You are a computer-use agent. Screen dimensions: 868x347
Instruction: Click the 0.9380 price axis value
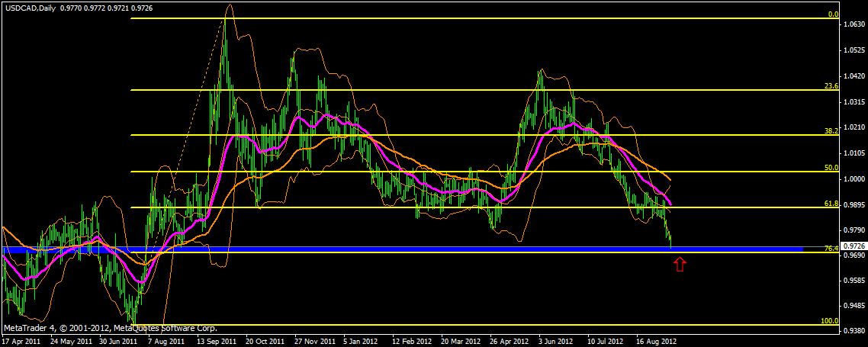854,331
